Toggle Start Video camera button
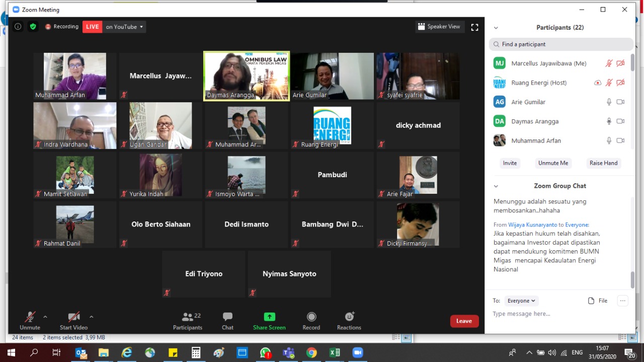The height and width of the screenshot is (362, 644). 73,317
